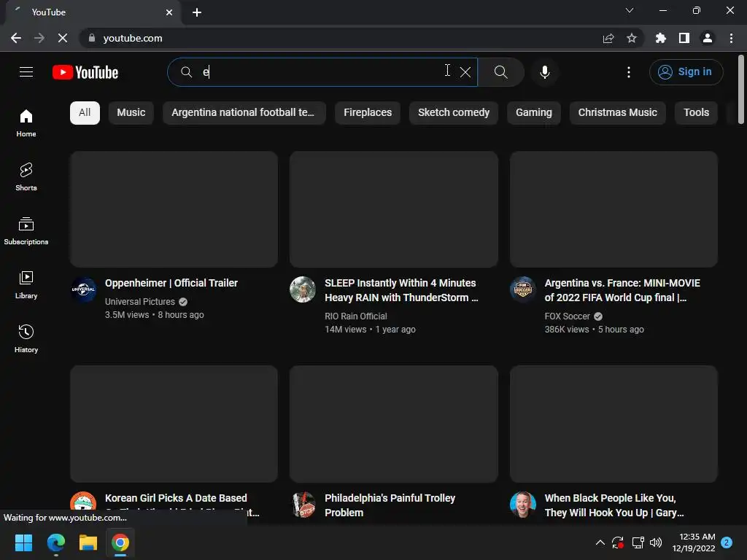Click the search magnifier button
The height and width of the screenshot is (560, 747).
click(500, 72)
